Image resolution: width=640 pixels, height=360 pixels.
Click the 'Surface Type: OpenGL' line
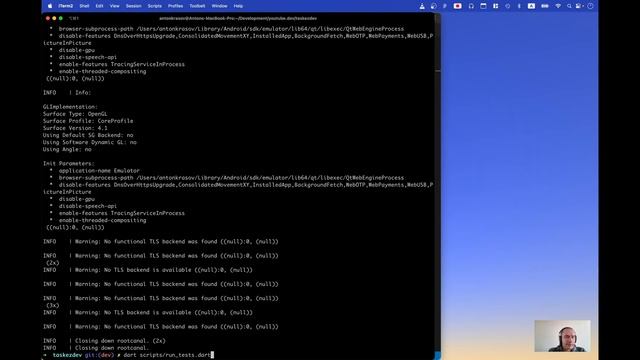(x=75, y=114)
